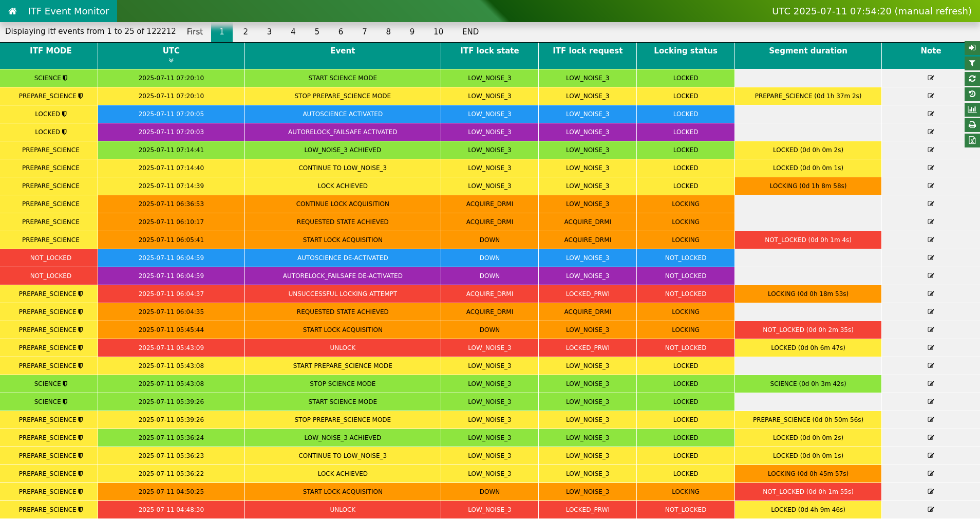Viewport: 980px width, 519px height.
Task: Go to page 10 of events
Action: coord(438,32)
